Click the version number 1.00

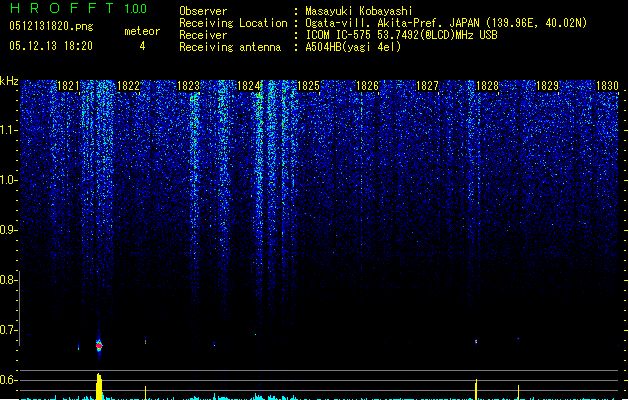[135, 8]
